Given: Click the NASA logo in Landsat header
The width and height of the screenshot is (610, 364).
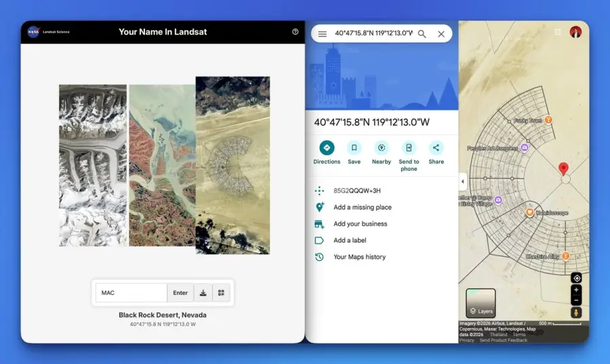Looking at the screenshot, I should pyautogui.click(x=33, y=32).
